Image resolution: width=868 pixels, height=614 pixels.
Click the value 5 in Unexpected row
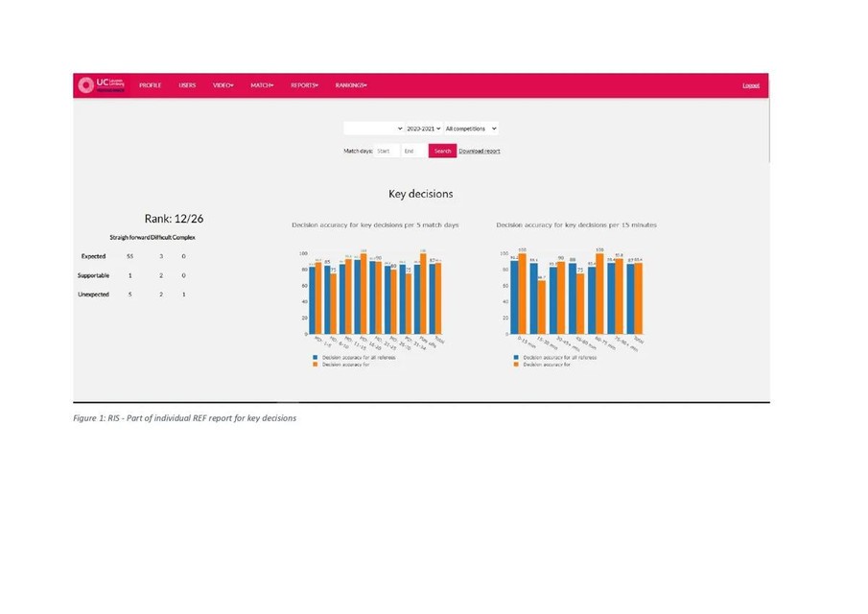(130, 295)
